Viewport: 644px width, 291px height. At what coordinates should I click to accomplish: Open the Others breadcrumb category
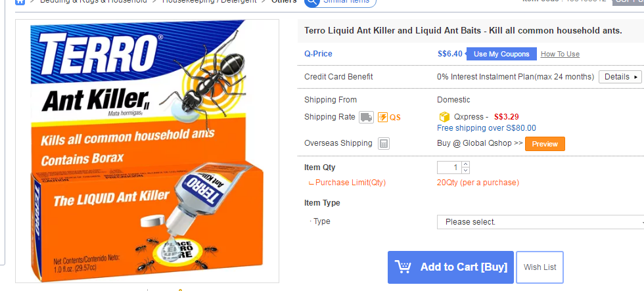284,2
